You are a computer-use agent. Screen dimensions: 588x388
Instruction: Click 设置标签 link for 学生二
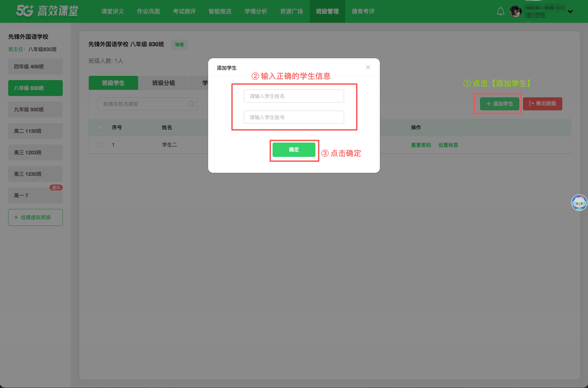coord(448,145)
